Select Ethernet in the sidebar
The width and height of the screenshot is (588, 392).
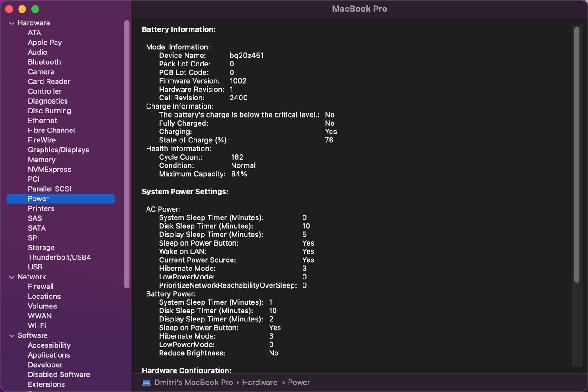43,121
